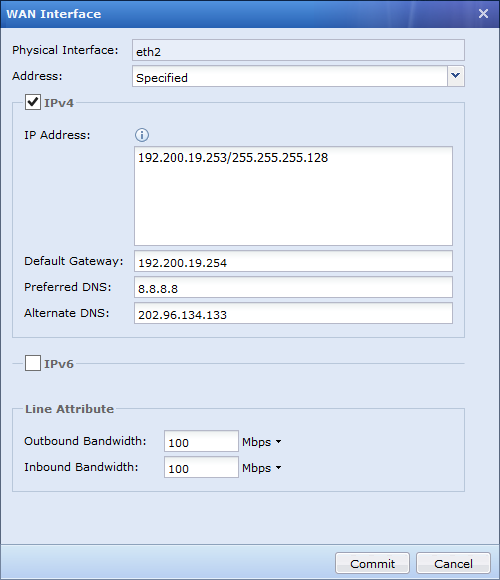The width and height of the screenshot is (500, 580).
Task: Click the Default Gateway label
Action: coord(74,261)
